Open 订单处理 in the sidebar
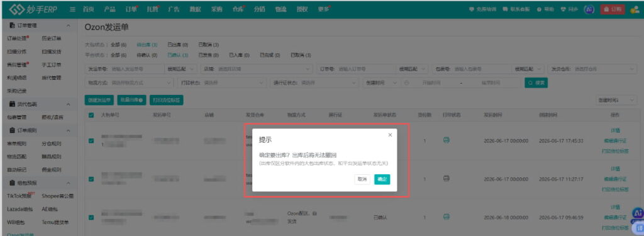This screenshot has height=236, width=644. click(17, 38)
